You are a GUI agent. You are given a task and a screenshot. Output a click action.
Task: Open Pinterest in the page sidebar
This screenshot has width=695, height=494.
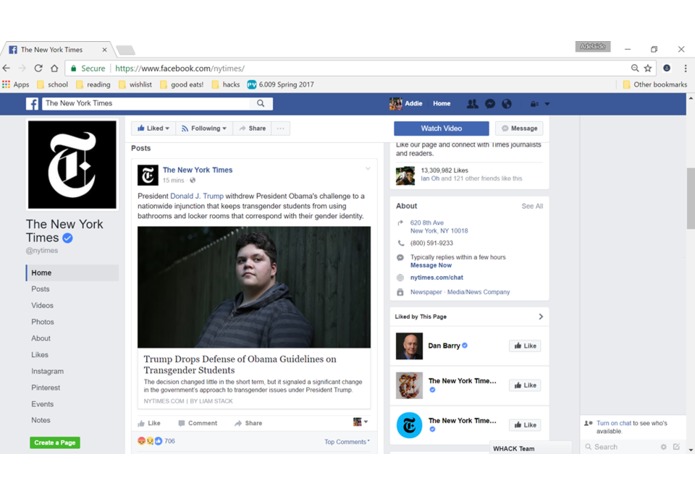pos(46,387)
